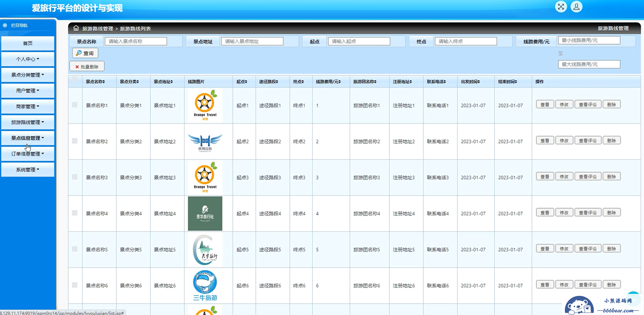Click the 旅游路线管理 breadcrumb link
The width and height of the screenshot is (644, 315).
[98, 28]
